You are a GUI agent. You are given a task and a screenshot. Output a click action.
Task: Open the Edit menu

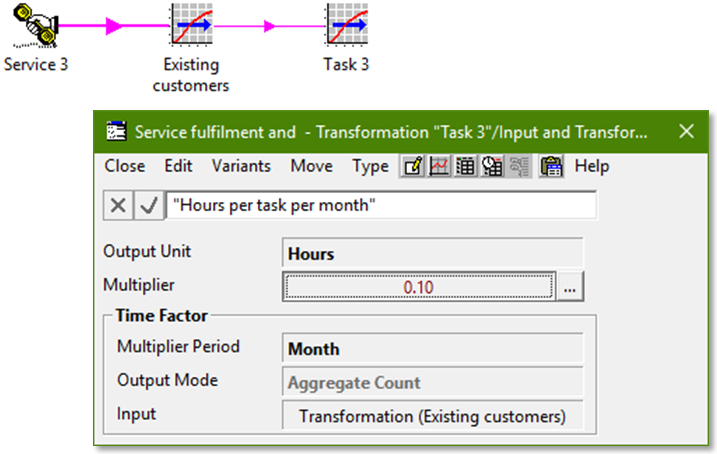178,166
